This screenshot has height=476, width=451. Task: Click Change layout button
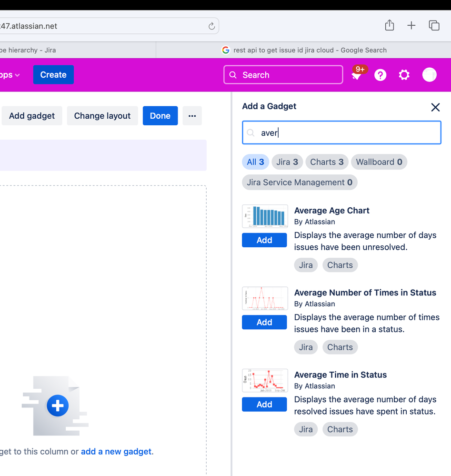[102, 116]
